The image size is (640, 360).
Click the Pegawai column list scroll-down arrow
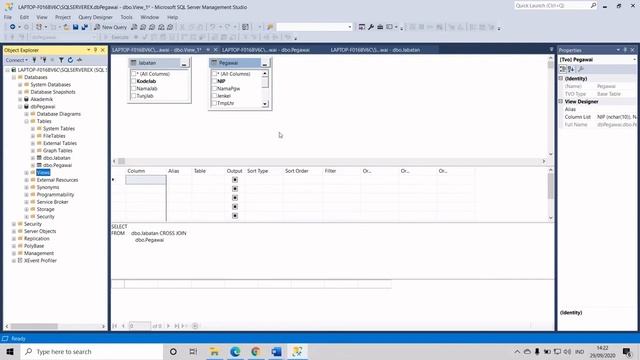[x=265, y=104]
